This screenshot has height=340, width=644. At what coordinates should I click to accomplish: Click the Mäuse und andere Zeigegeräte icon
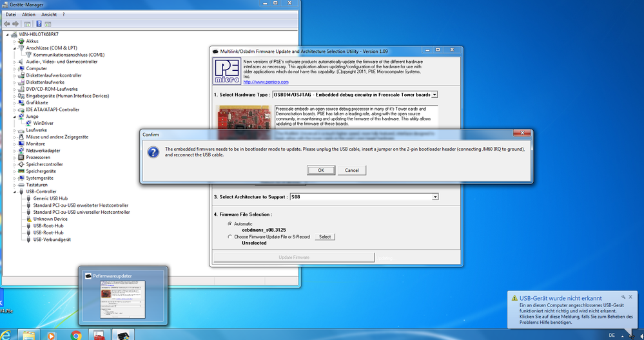[x=21, y=137]
